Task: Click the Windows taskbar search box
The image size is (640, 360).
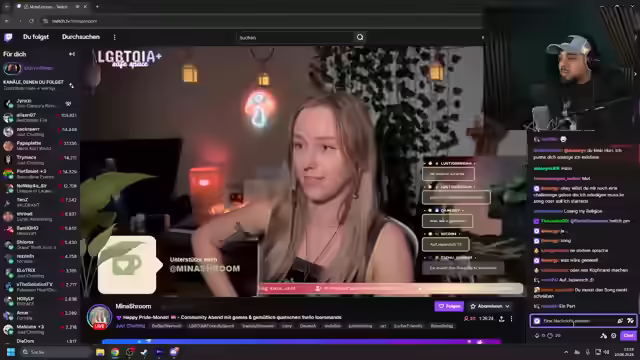Action: (56, 352)
